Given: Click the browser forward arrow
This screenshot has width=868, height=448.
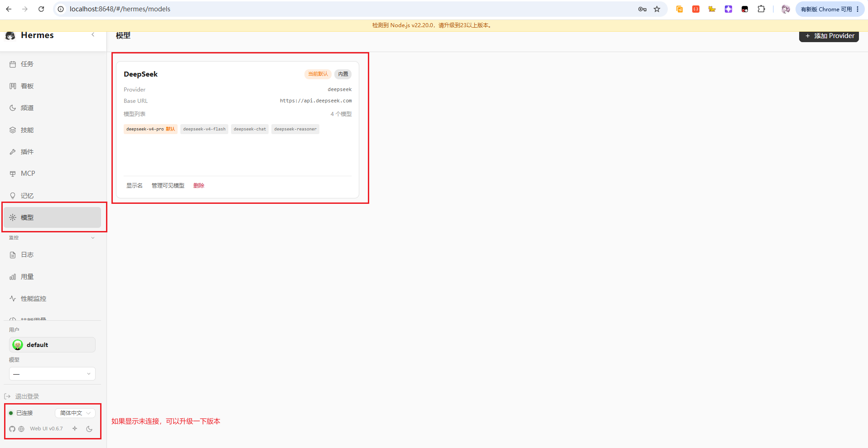Looking at the screenshot, I should tap(25, 9).
